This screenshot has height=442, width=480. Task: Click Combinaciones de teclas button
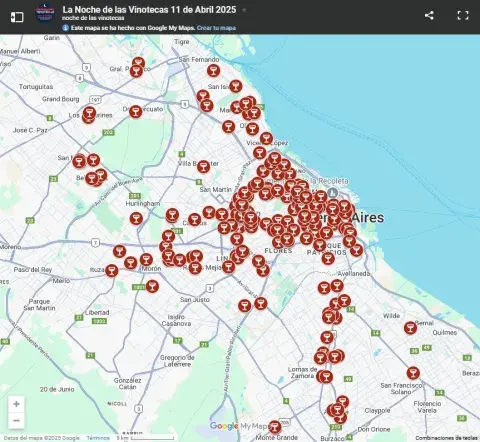click(446, 438)
